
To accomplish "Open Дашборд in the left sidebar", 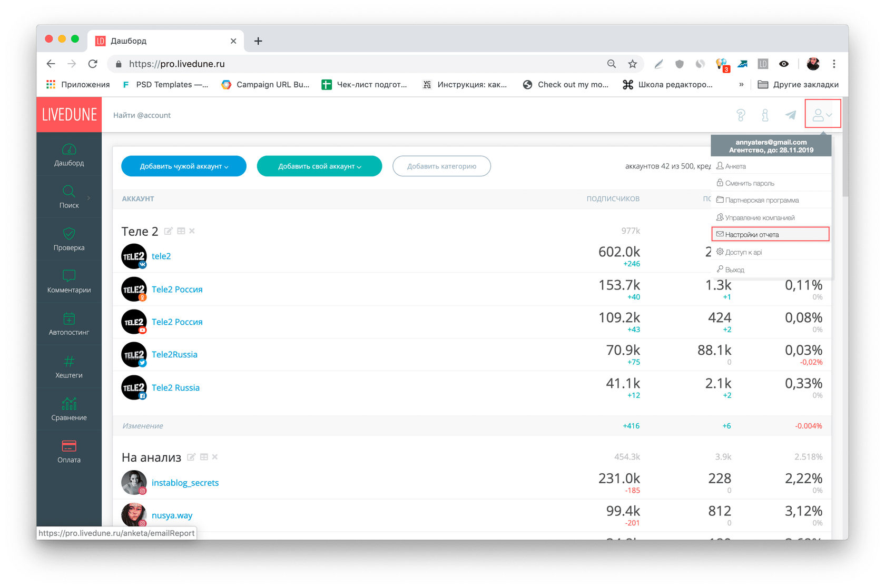I will tap(69, 155).
